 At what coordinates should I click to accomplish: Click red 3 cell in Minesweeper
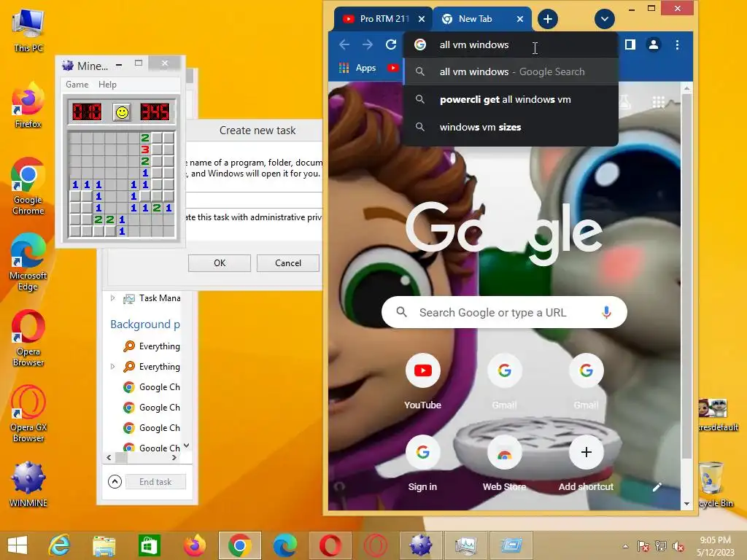pyautogui.click(x=145, y=149)
